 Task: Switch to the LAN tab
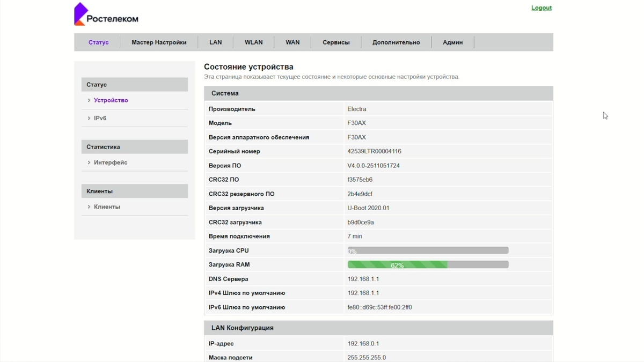tap(215, 42)
